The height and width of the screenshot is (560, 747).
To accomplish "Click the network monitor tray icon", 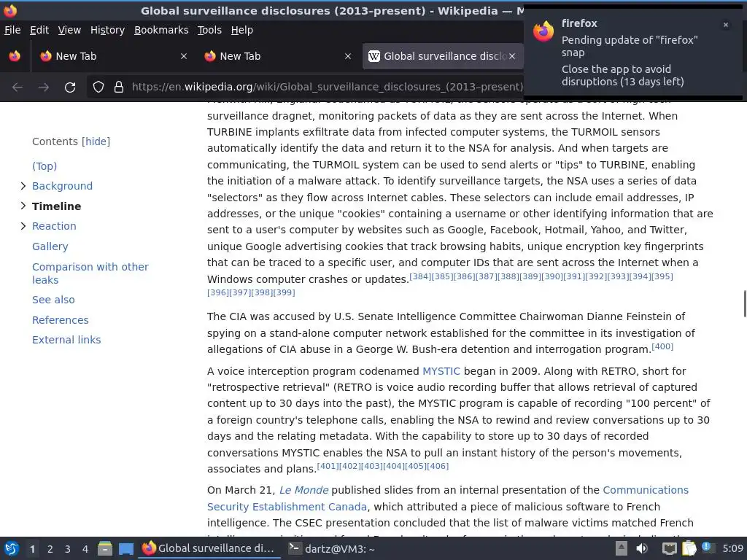I will [670, 549].
